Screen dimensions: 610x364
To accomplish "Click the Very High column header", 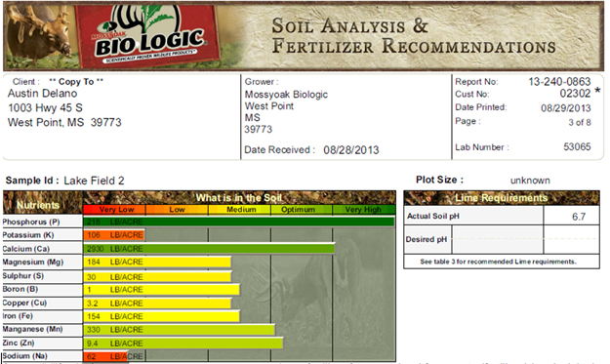I will tap(364, 210).
